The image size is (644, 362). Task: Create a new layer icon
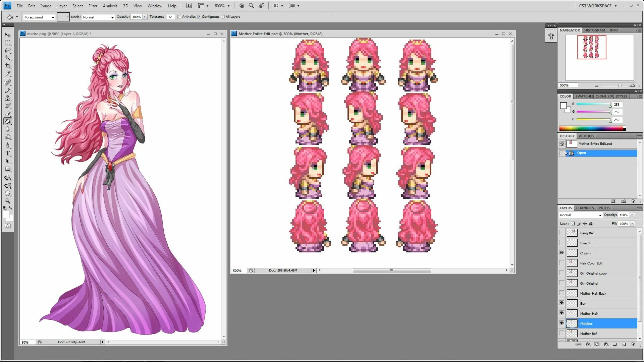[x=624, y=344]
